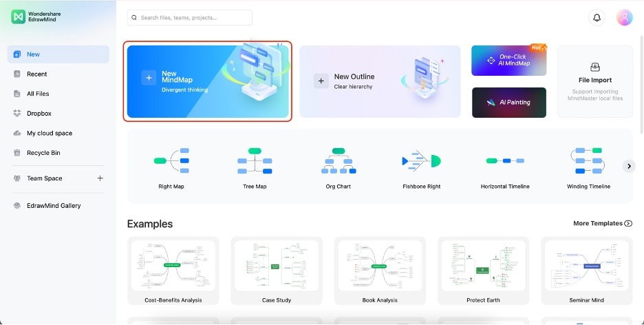Screen dimensions: 644x325
Task: Click the cloud space icon
Action: 17,133
